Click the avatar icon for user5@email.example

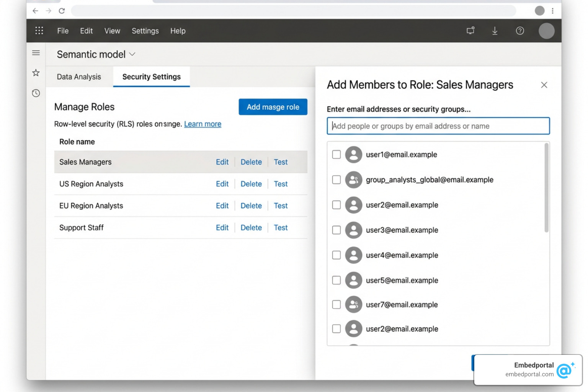[354, 280]
